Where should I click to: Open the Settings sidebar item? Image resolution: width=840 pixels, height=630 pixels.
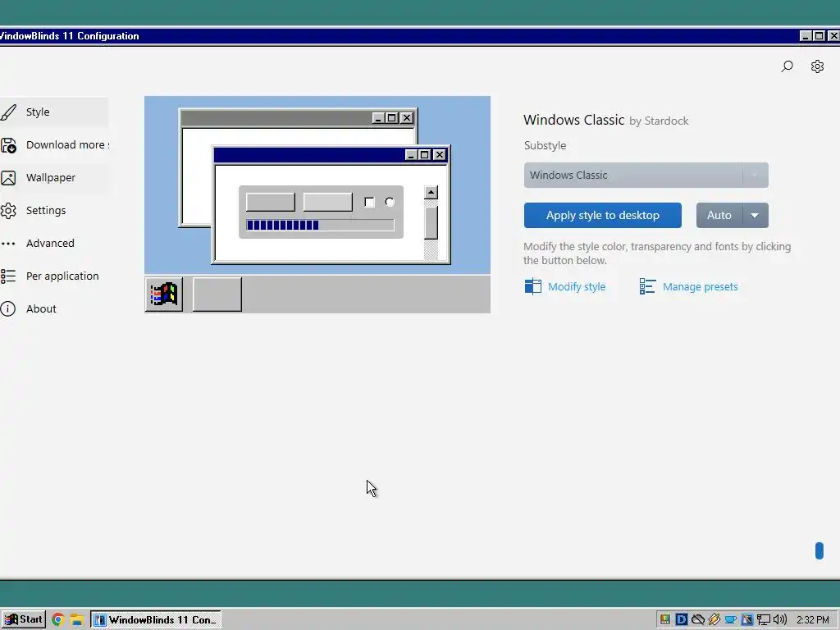53,210
